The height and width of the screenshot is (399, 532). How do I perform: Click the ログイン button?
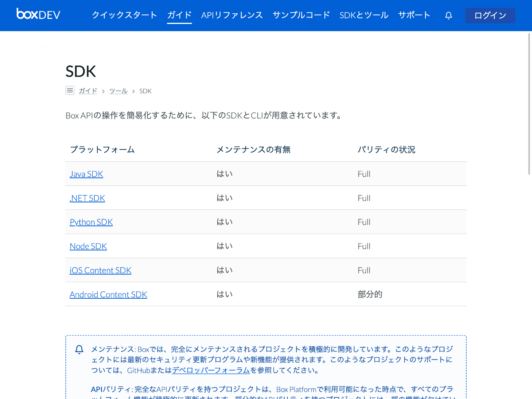click(490, 16)
